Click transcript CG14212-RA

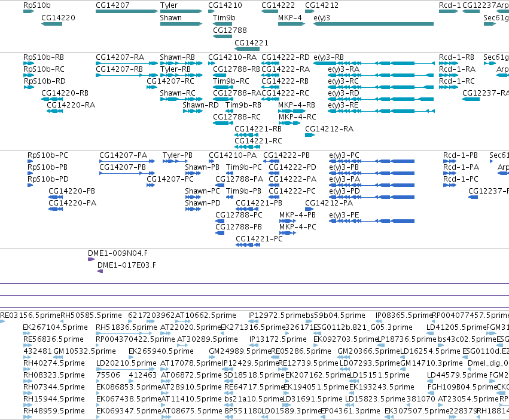pos(329,129)
